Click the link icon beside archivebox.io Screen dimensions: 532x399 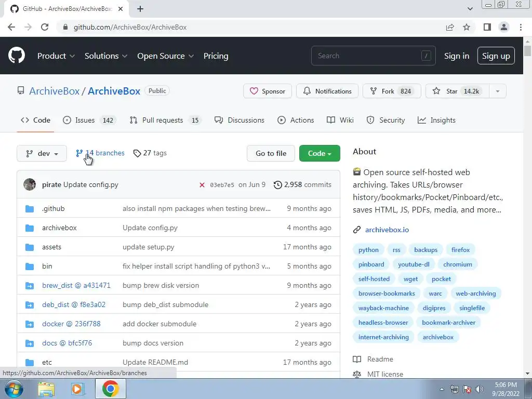pos(356,230)
